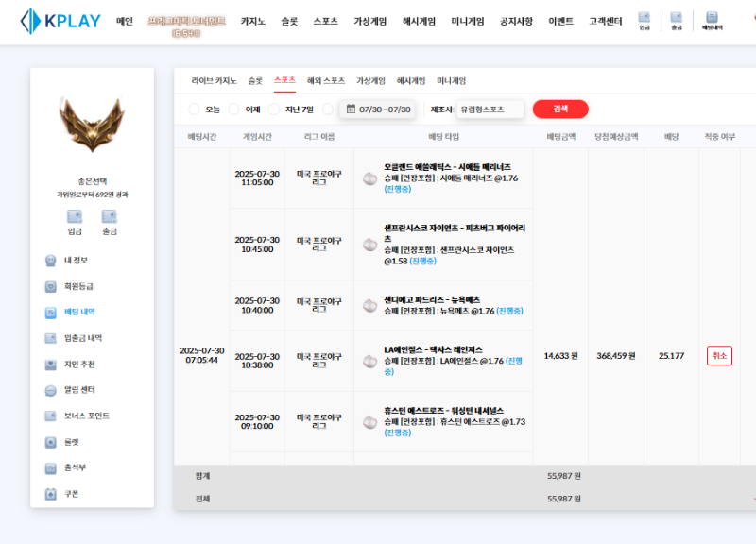Click the 지인 추천 sidebar icon
Image resolution: width=756 pixels, height=544 pixels.
pos(51,365)
